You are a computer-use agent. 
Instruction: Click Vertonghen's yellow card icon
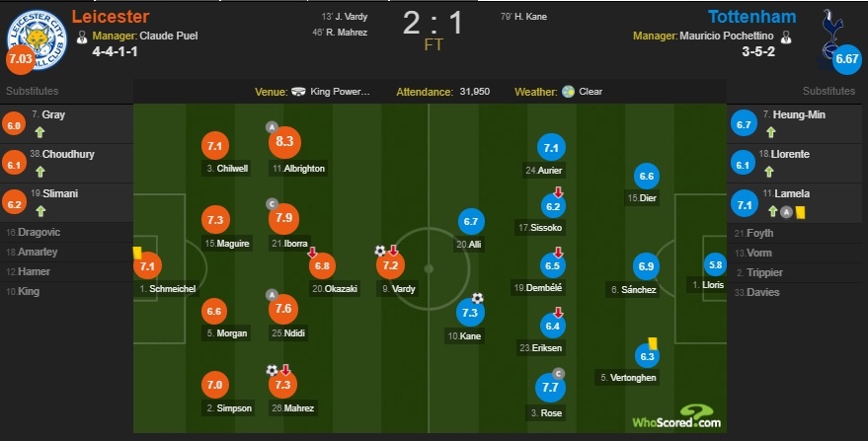pos(653,342)
